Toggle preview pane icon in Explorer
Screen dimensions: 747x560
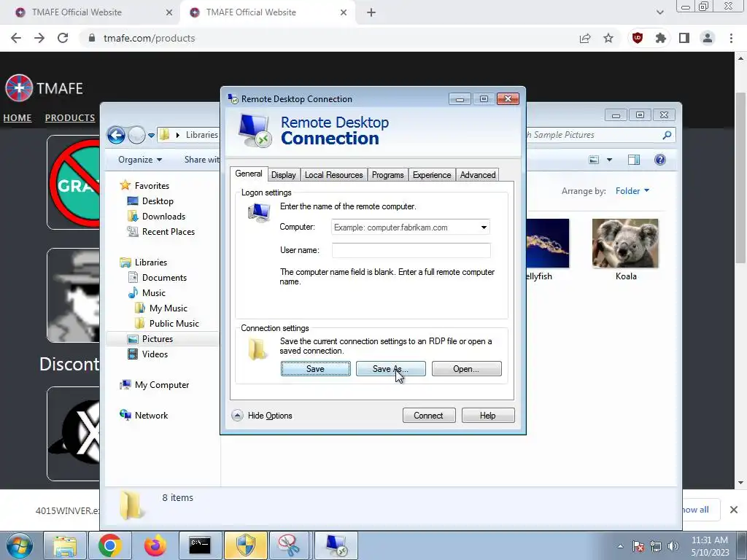click(634, 160)
